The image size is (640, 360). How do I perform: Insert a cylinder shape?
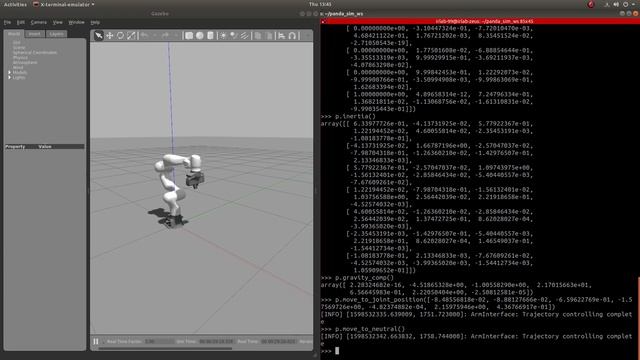click(x=210, y=36)
